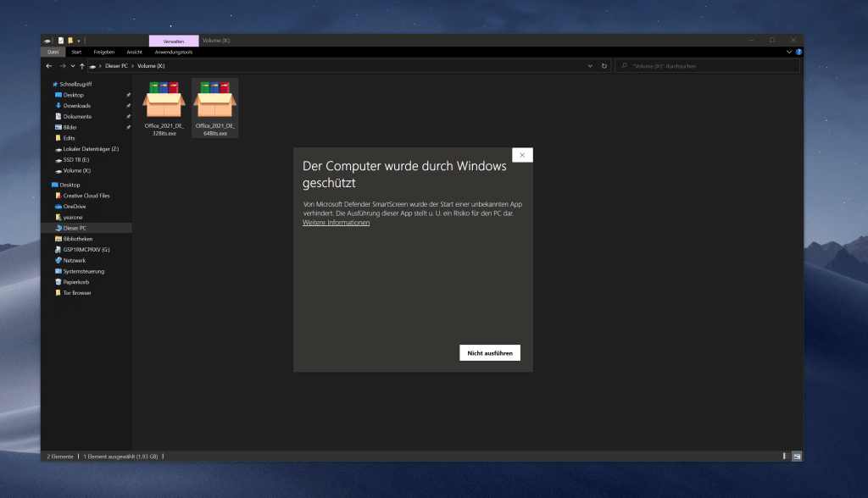868x498 pixels.
Task: Open the Anwendungstools ribbon tab
Action: [173, 52]
